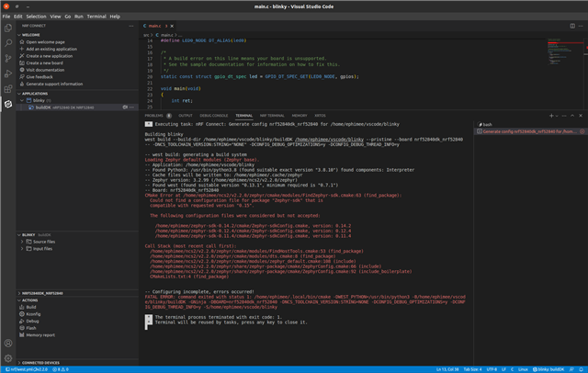Screen dimensions: 588x373
Task: Open the Manage gear icon
Action: [8, 358]
